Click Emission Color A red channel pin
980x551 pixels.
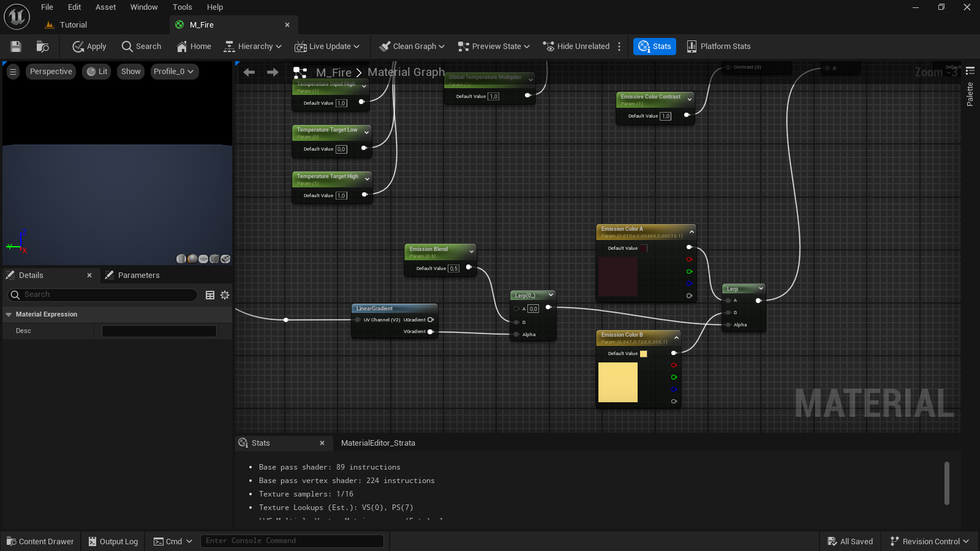click(x=689, y=260)
